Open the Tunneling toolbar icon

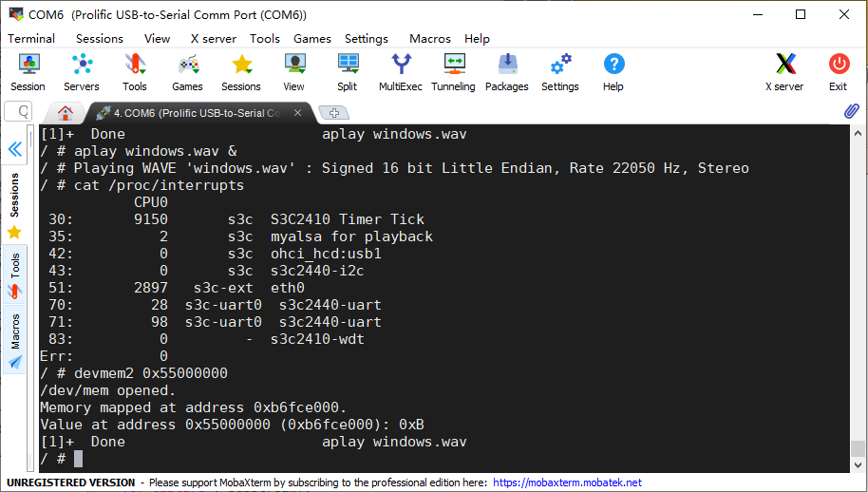coord(453,72)
